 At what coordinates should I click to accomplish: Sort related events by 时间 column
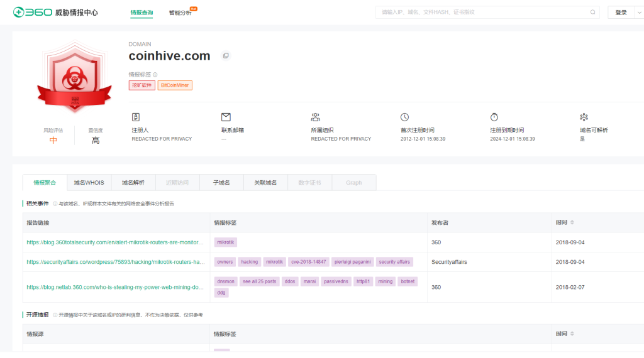pos(572,222)
